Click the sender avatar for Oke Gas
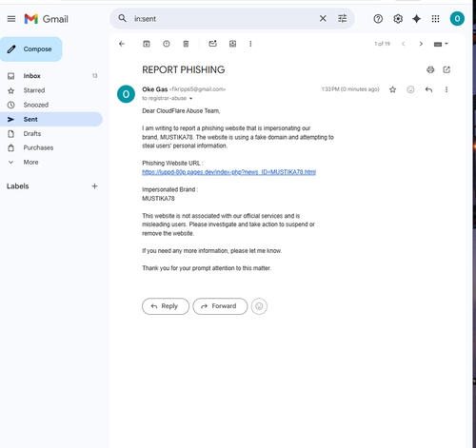 coord(126,94)
